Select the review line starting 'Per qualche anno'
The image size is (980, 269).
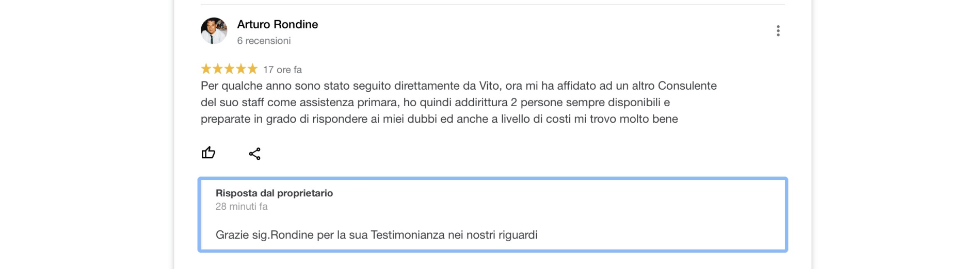pyautogui.click(x=459, y=86)
